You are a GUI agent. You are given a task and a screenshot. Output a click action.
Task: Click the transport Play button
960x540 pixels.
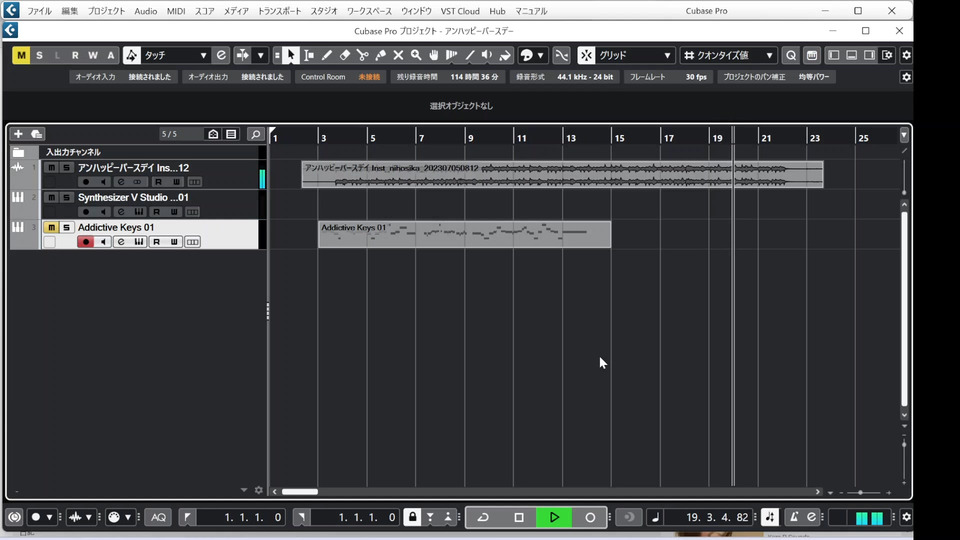[x=554, y=517]
